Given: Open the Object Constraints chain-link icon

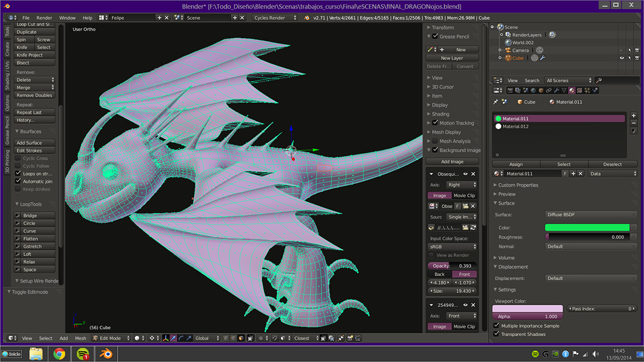Looking at the screenshot, I should click(548, 91).
